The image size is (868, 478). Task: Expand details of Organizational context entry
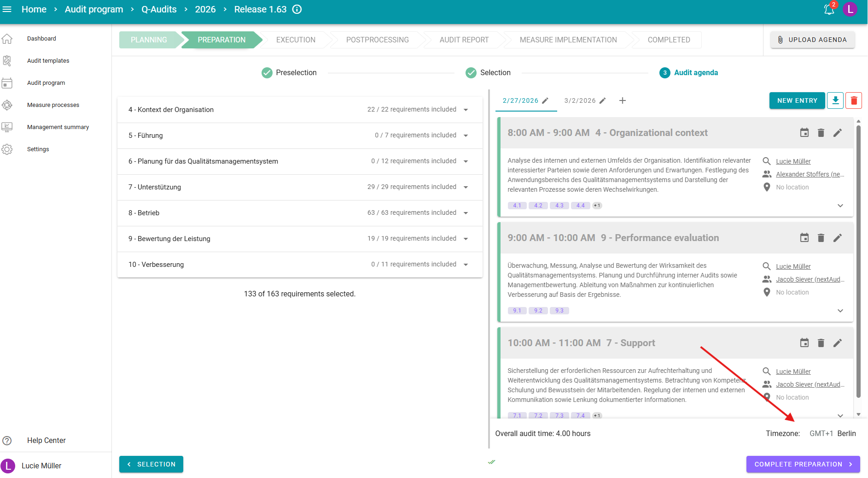click(x=840, y=206)
